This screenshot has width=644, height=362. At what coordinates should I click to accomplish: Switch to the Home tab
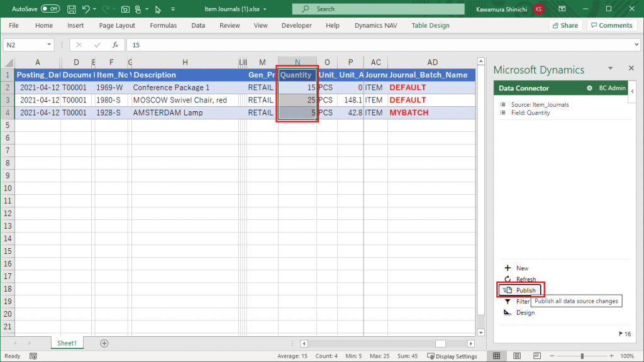(44, 25)
